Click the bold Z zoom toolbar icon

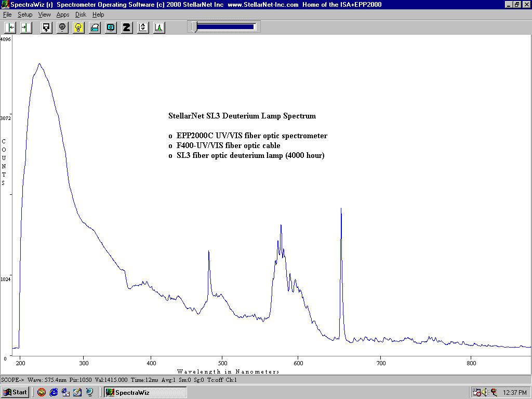click(x=127, y=28)
